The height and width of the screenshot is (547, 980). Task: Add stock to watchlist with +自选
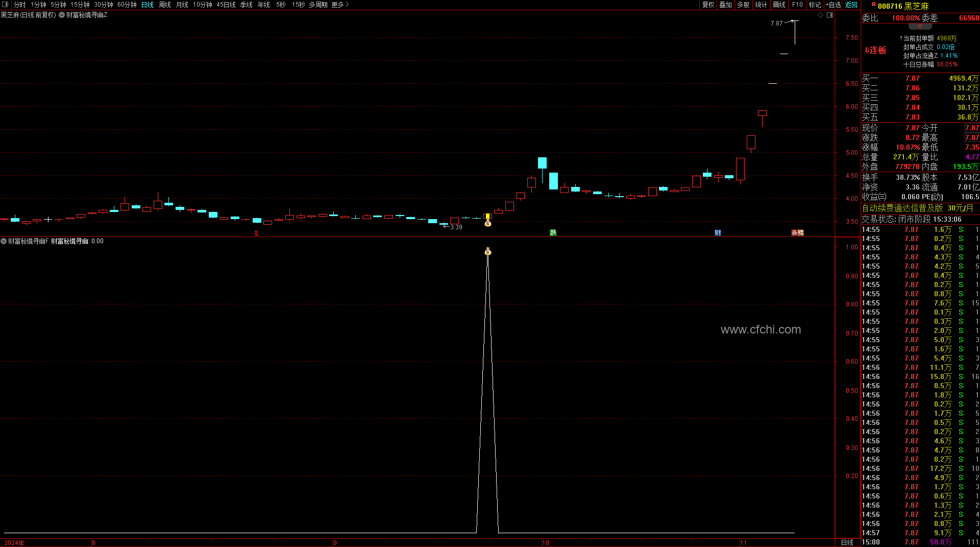point(833,5)
